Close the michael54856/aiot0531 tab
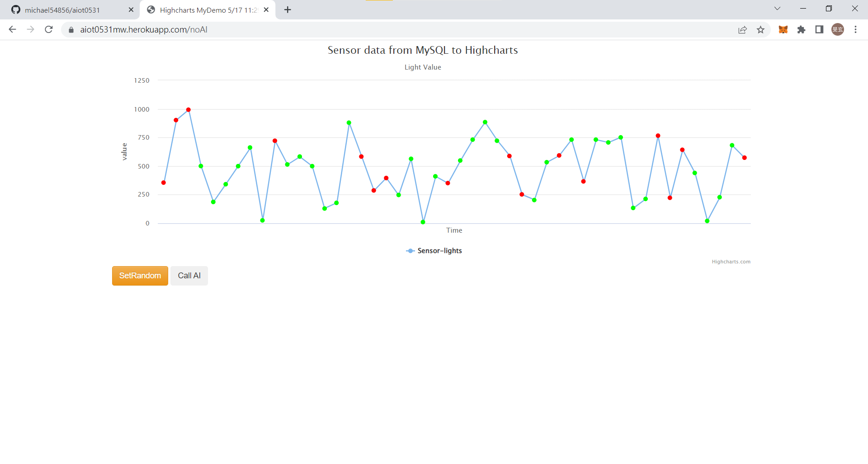This screenshot has width=868, height=464. 131,9
